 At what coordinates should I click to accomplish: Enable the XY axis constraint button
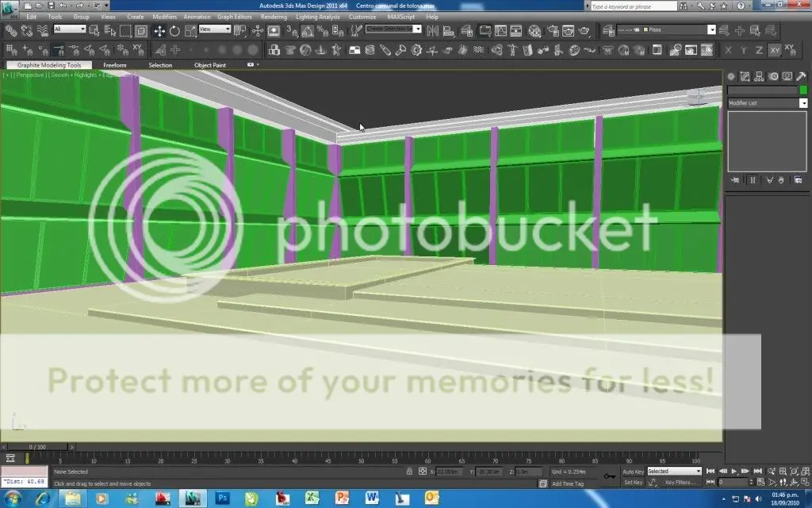775,50
